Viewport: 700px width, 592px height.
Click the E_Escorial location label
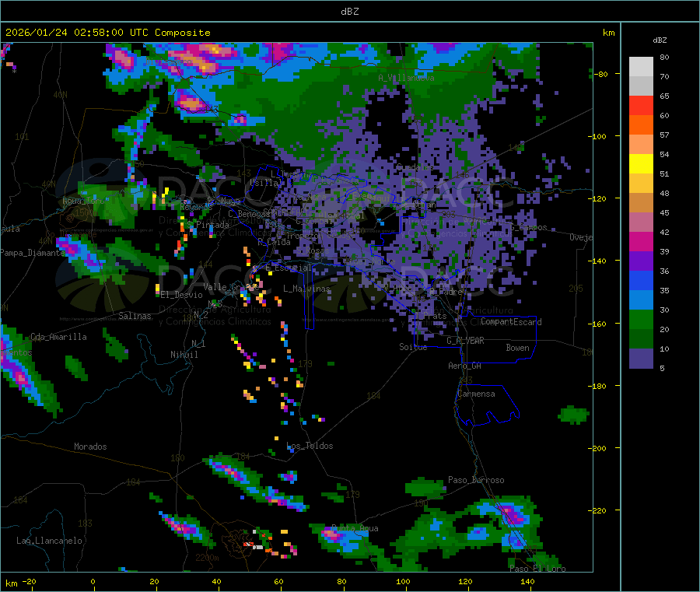coord(289,268)
